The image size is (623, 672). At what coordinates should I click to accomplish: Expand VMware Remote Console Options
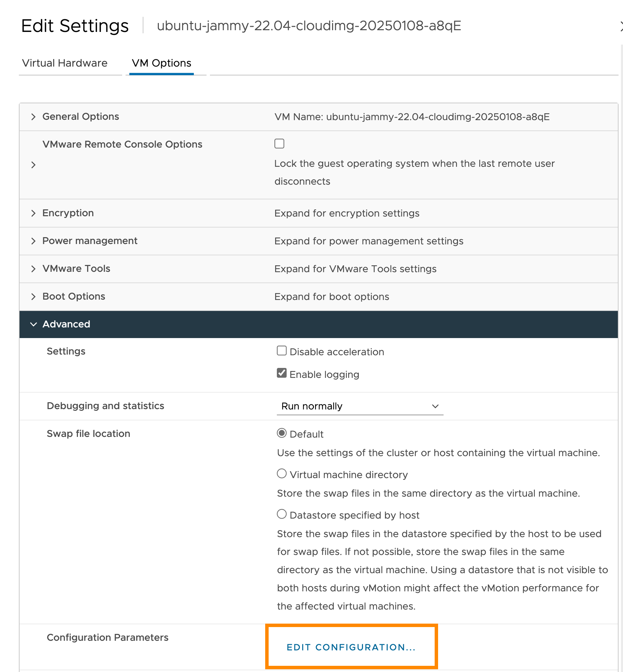34,164
